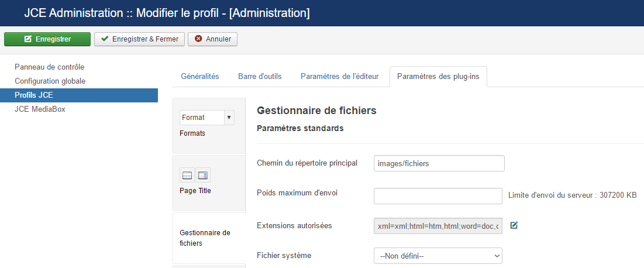Click the red cancel icon on Annuler
Viewport: 644px width, 268px height.
point(198,39)
